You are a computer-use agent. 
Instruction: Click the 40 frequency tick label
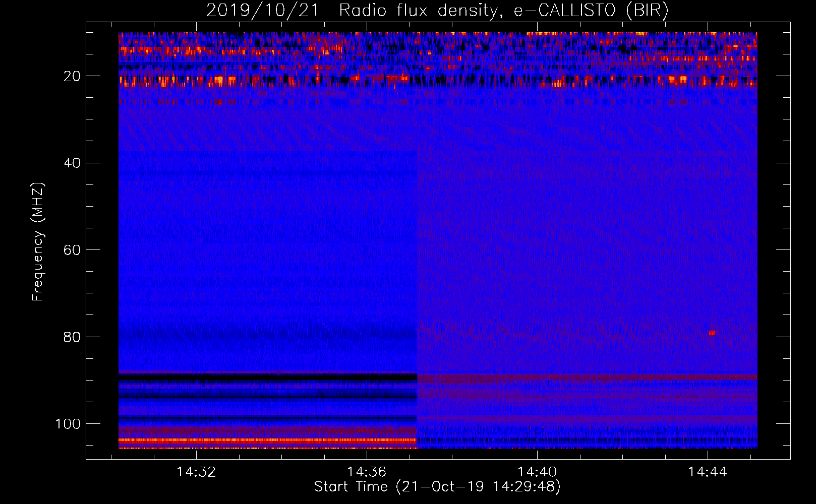(72, 163)
